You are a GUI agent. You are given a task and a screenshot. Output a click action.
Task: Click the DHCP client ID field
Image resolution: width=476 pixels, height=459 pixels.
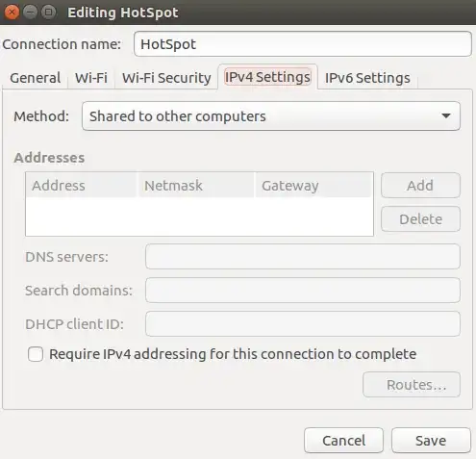tap(303, 324)
